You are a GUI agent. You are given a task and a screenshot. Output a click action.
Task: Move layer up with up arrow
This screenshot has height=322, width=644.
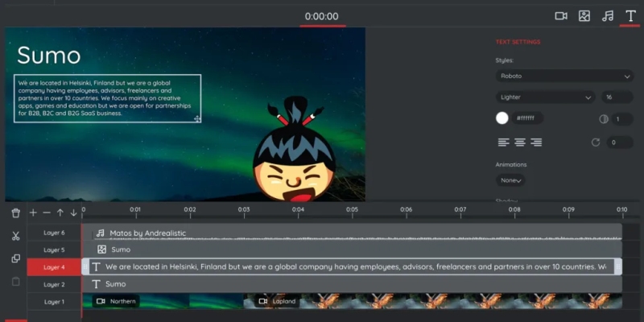(60, 213)
